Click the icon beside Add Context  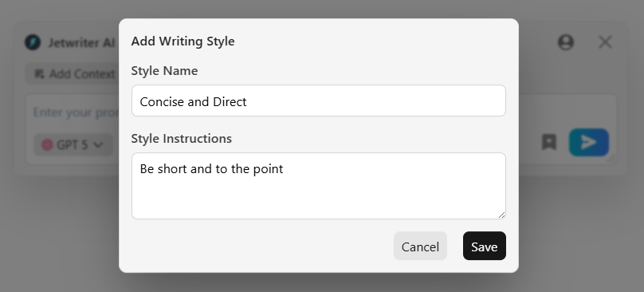click(39, 74)
